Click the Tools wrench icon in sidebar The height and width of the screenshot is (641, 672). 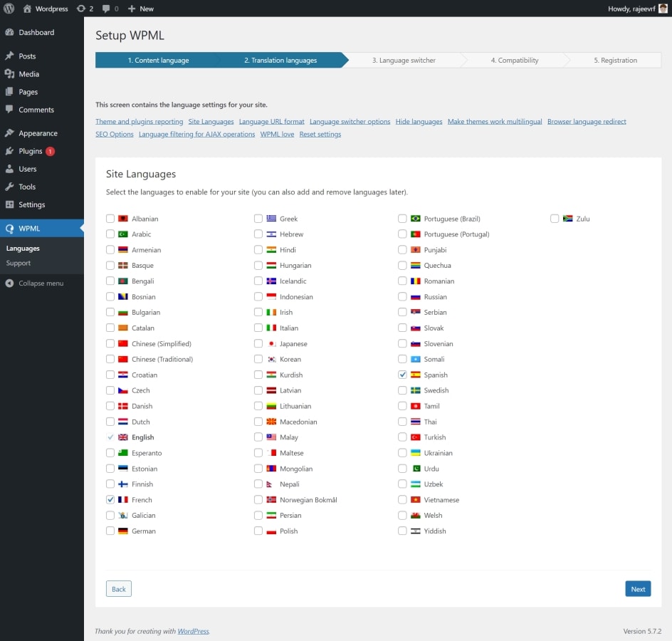(9, 187)
